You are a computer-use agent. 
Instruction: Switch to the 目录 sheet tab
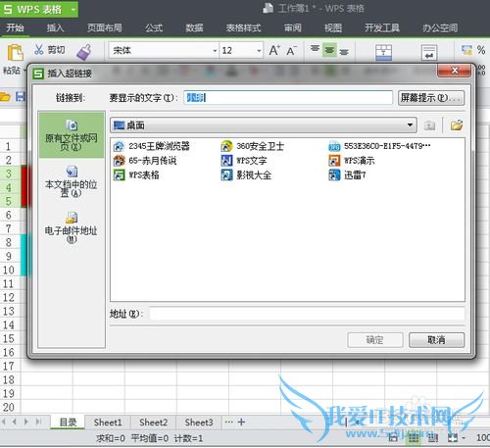(x=68, y=423)
